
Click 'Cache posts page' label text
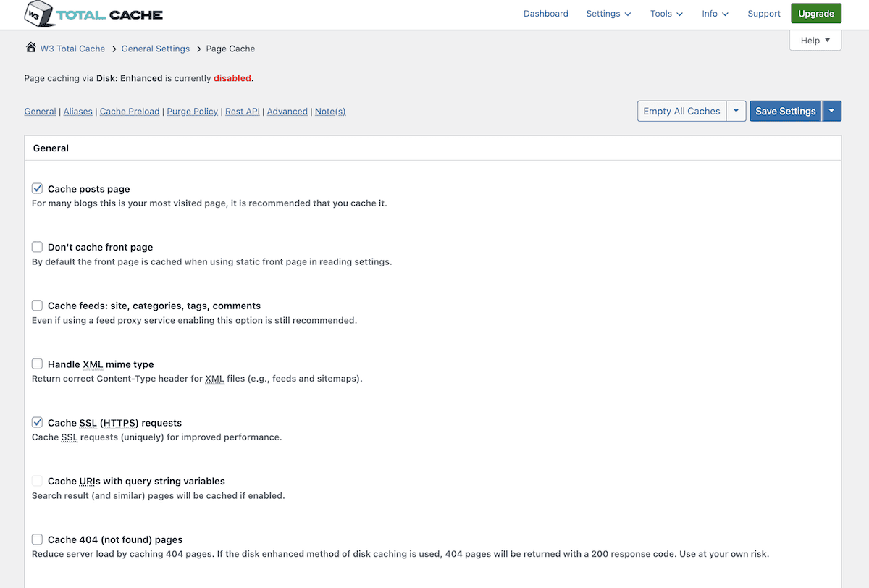[x=89, y=189]
